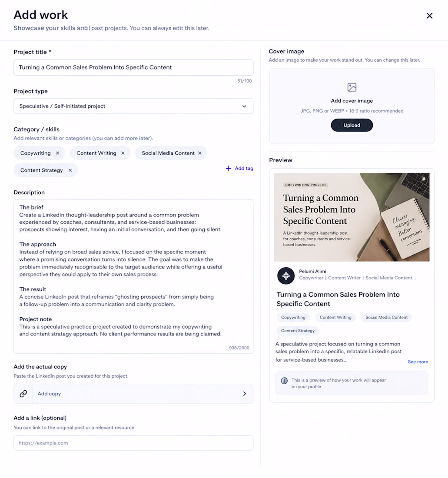This screenshot has height=478, width=448.
Task: Click the link URL field https://example.com
Action: coord(133,443)
